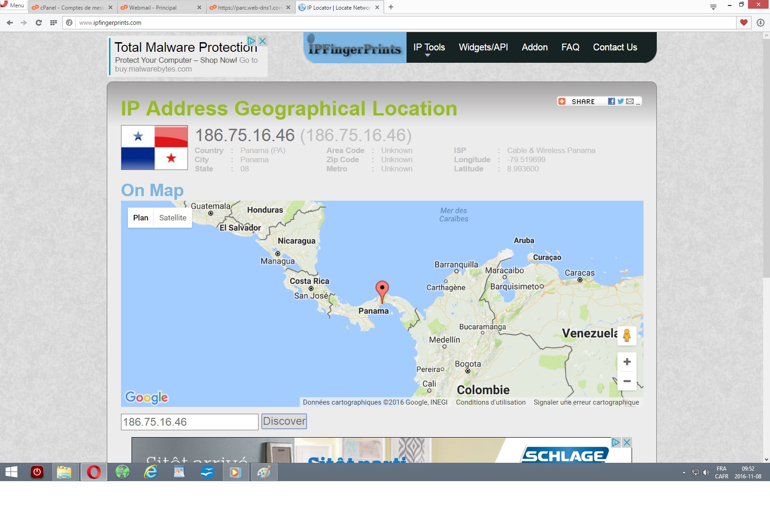Click the heart bookmark icon in address bar
Viewport: 770px width, 532px height.
coord(744,22)
